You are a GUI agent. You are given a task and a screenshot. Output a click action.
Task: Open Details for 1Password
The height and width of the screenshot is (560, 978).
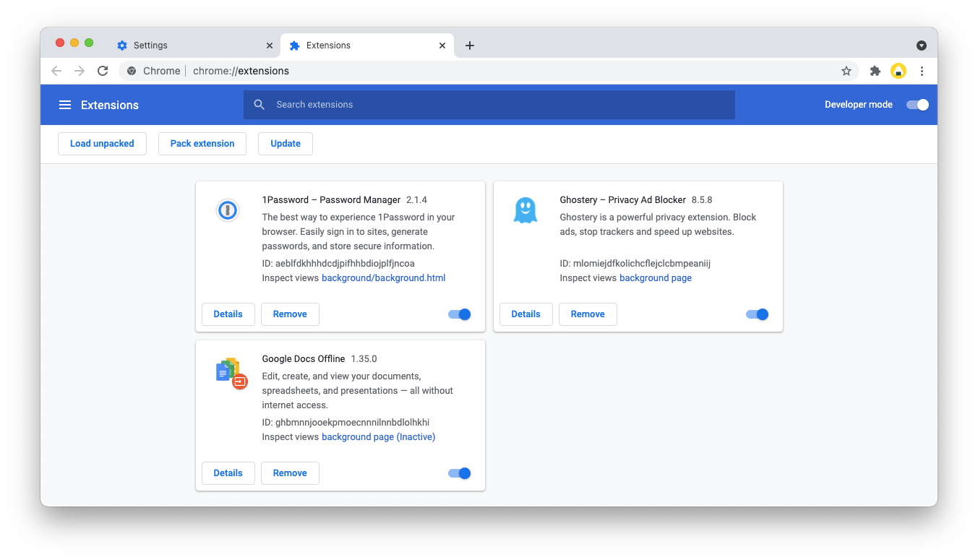pyautogui.click(x=228, y=314)
